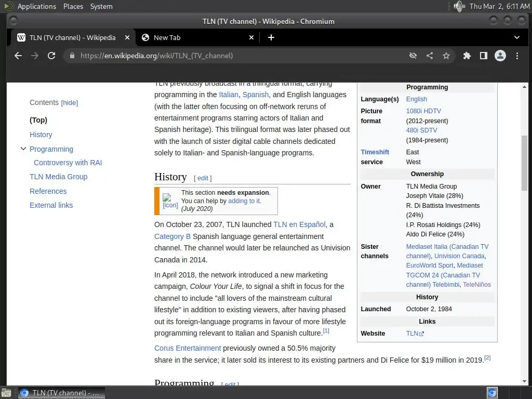Click the page scrollbar down arrow
The image size is (532, 399).
click(x=525, y=381)
